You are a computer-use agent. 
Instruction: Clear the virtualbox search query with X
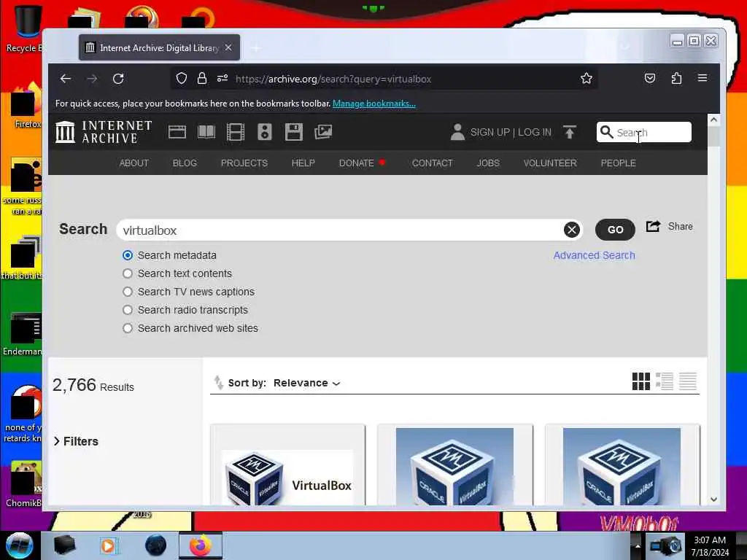click(x=572, y=230)
